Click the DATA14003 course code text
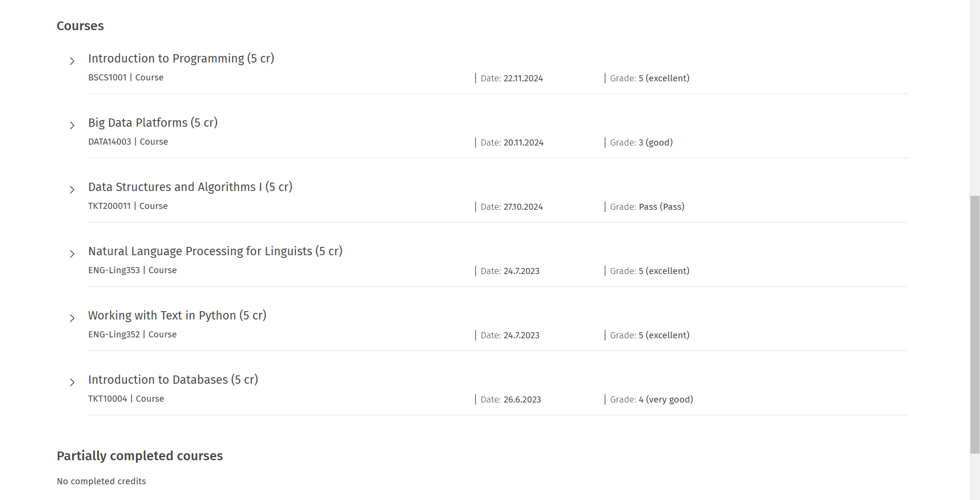The image size is (980, 500). (x=109, y=142)
